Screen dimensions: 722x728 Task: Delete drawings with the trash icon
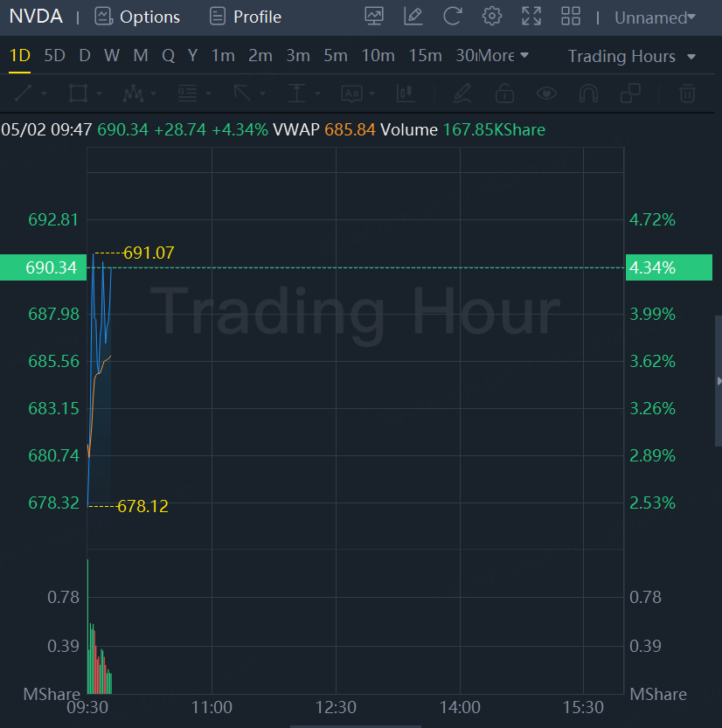[x=687, y=94]
